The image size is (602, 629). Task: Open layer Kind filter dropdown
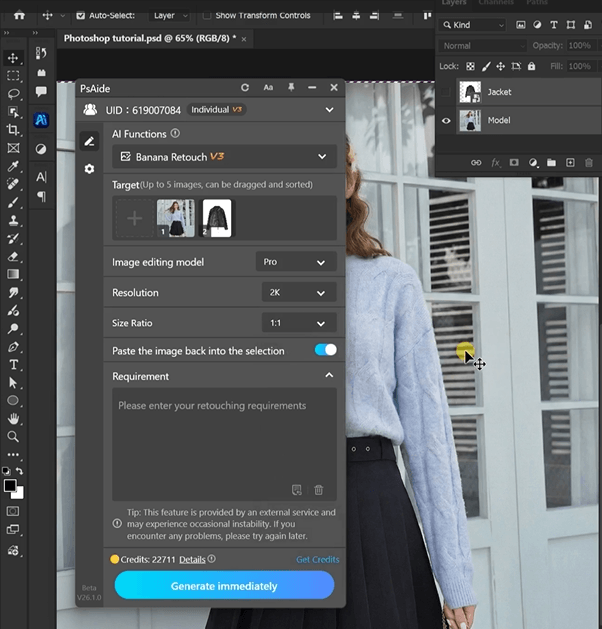pyautogui.click(x=472, y=25)
